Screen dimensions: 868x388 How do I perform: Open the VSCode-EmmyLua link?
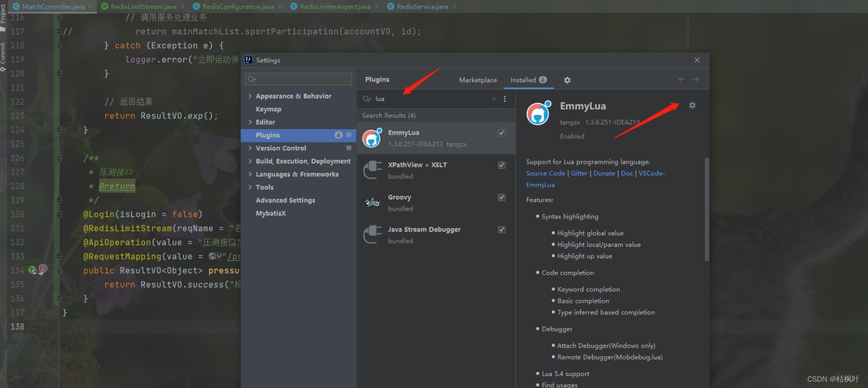[651, 173]
